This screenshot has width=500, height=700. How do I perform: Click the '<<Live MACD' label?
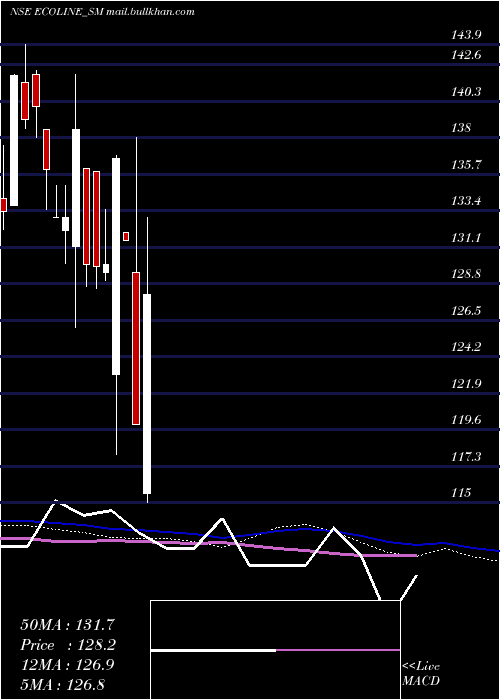click(x=421, y=673)
